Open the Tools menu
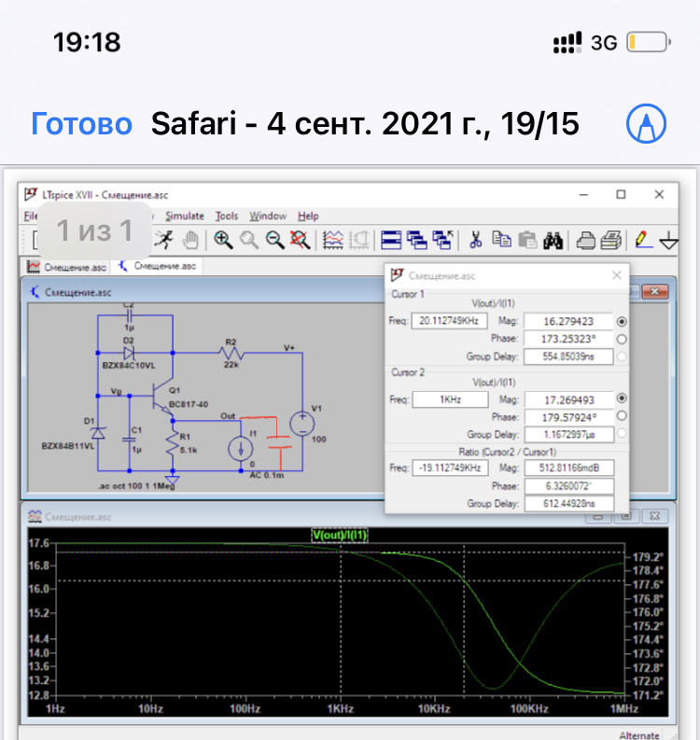700x740 pixels. (227, 216)
